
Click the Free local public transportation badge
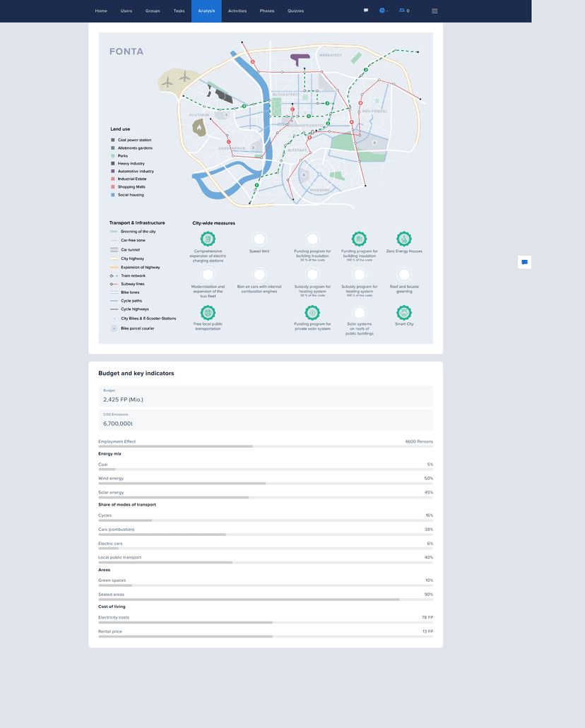click(208, 313)
